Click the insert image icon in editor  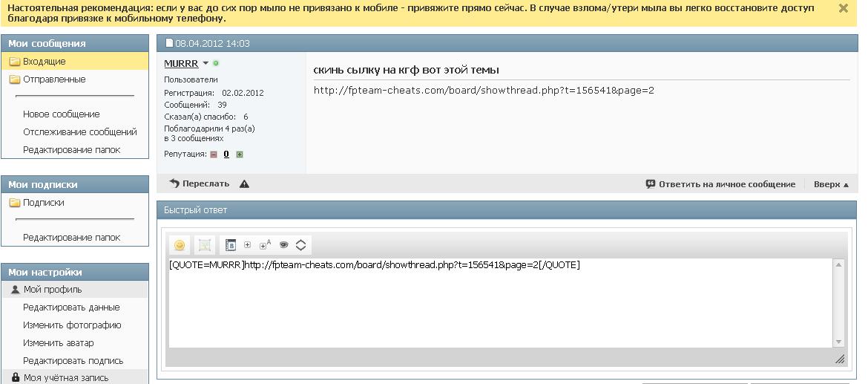coord(205,245)
